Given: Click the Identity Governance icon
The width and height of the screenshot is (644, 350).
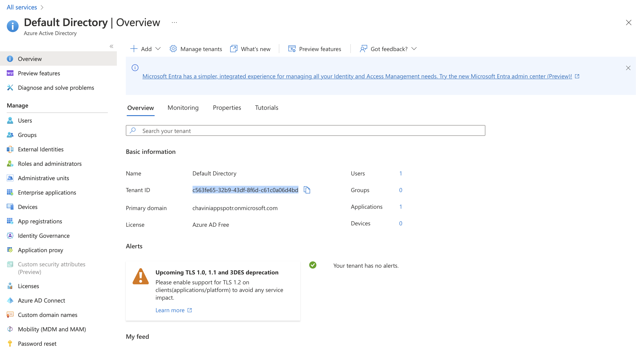Looking at the screenshot, I should coord(10,236).
